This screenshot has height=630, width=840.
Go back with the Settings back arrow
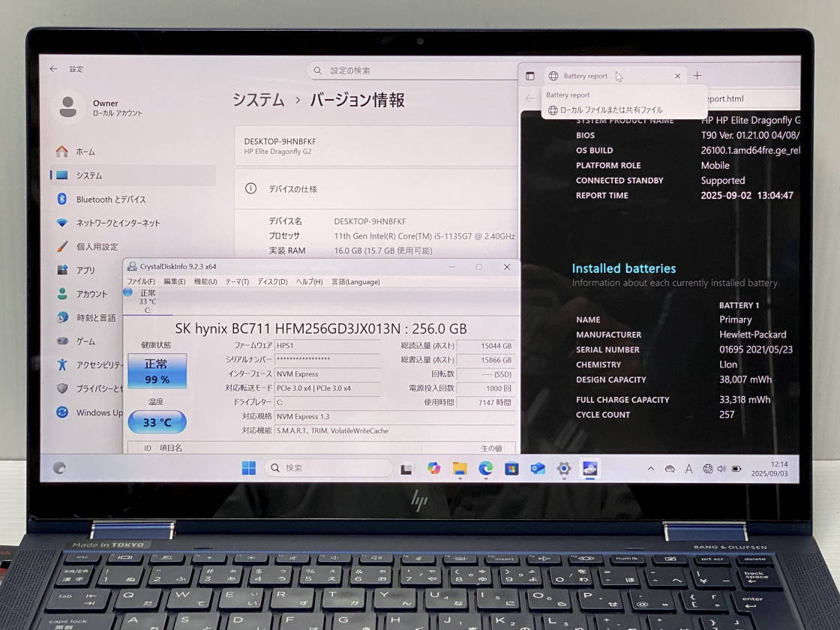coord(53,69)
